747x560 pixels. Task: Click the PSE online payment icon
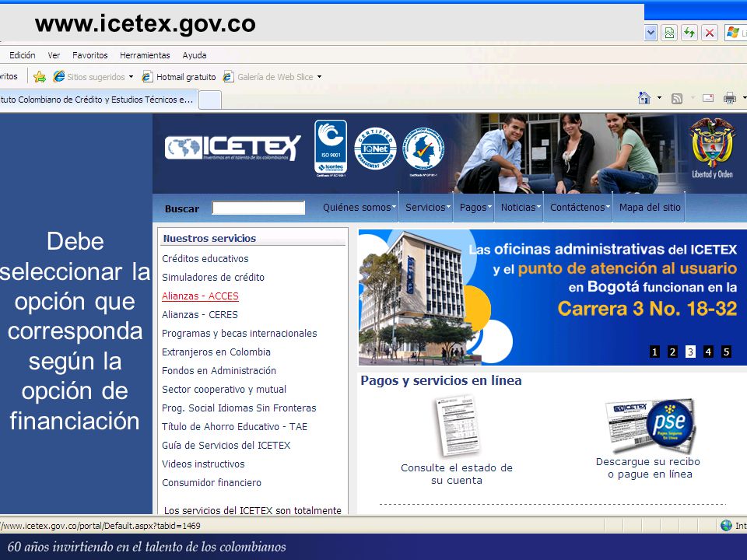(651, 425)
